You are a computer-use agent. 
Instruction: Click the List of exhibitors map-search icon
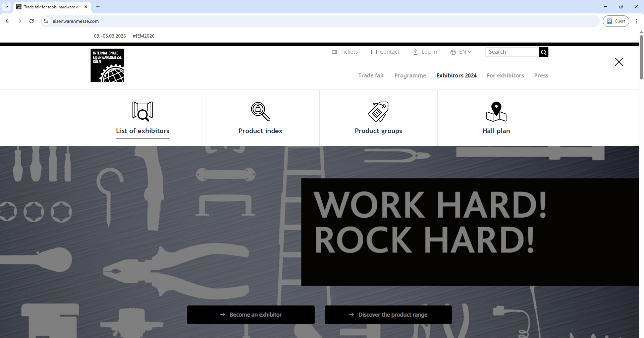point(143,111)
